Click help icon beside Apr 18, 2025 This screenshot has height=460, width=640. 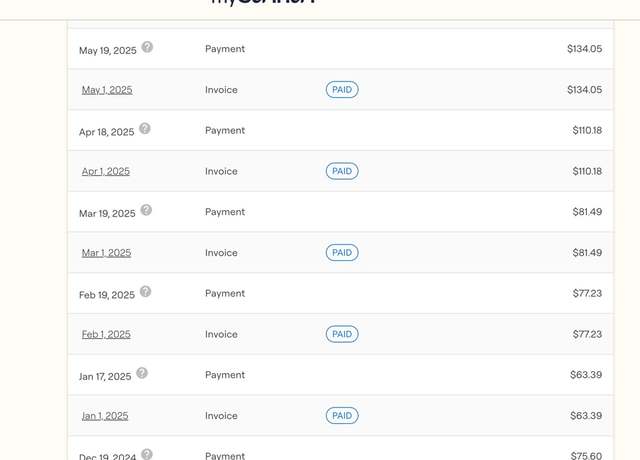145,129
